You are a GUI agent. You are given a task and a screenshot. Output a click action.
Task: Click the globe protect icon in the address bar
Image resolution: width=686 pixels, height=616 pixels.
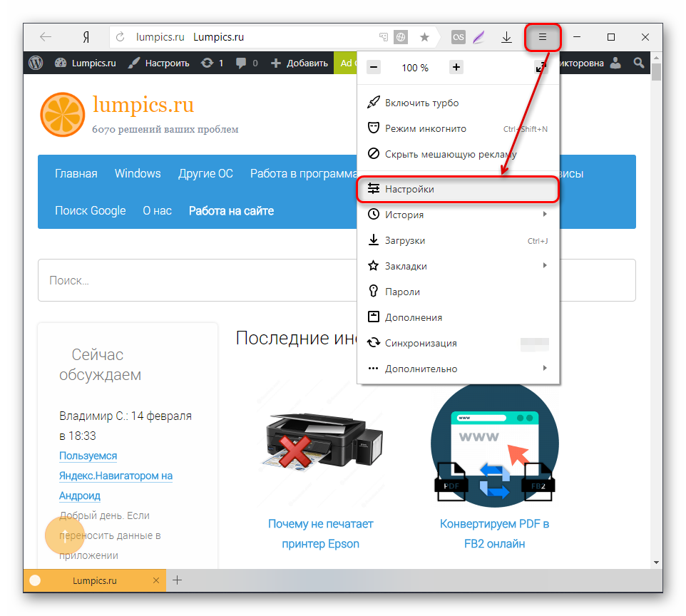[x=401, y=37]
